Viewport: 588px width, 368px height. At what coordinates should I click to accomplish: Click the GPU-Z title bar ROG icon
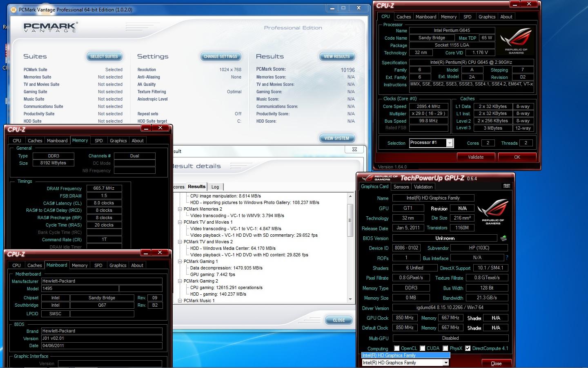(369, 177)
